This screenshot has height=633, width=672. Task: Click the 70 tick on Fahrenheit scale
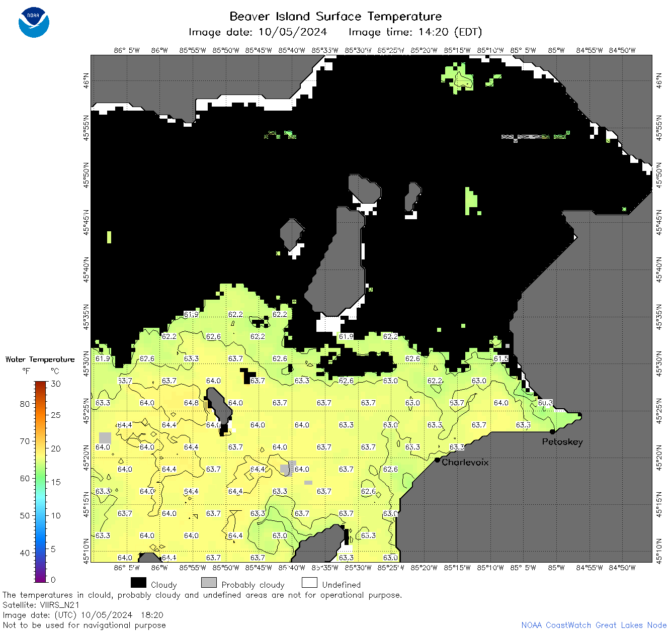click(25, 441)
